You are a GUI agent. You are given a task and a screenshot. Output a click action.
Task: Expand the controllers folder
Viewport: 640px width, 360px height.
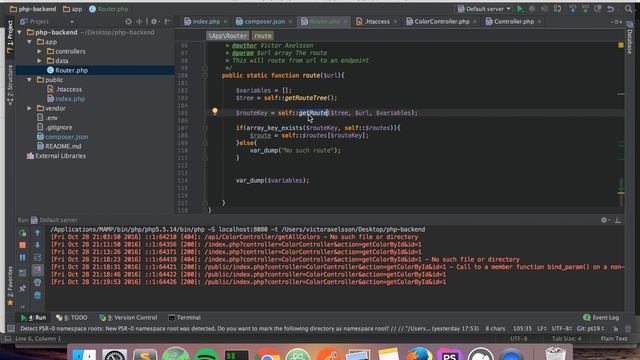(x=39, y=51)
